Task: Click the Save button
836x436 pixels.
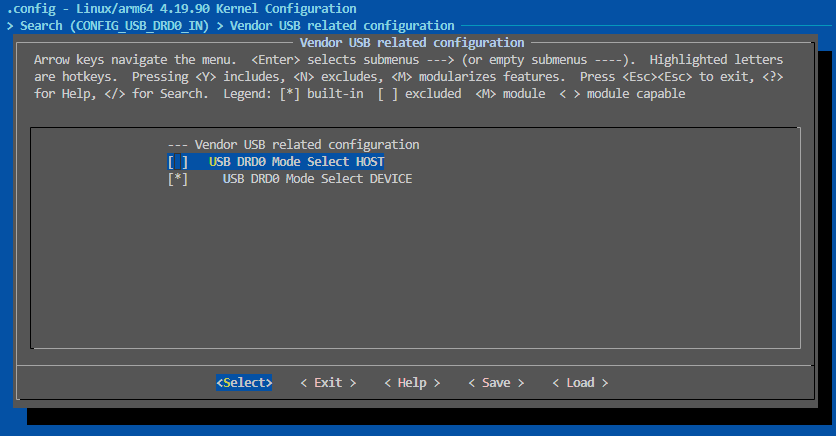Action: pos(496,383)
